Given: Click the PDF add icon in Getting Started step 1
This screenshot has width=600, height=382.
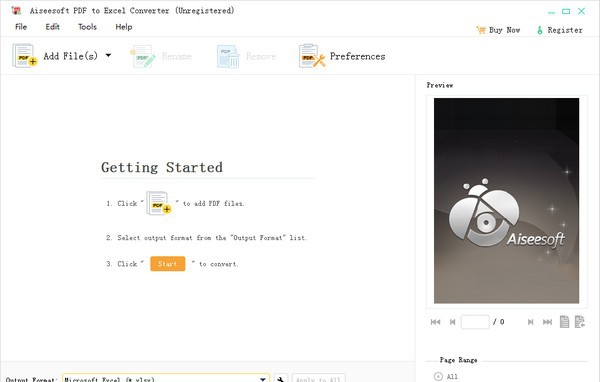Looking at the screenshot, I should click(x=159, y=203).
